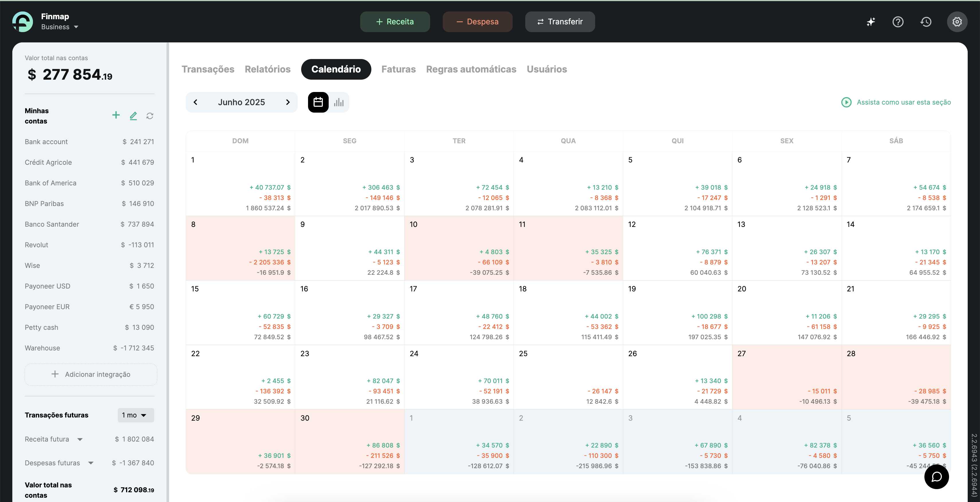The width and height of the screenshot is (980, 502).
Task: Open the Junho 2025 month picker
Action: 241,102
